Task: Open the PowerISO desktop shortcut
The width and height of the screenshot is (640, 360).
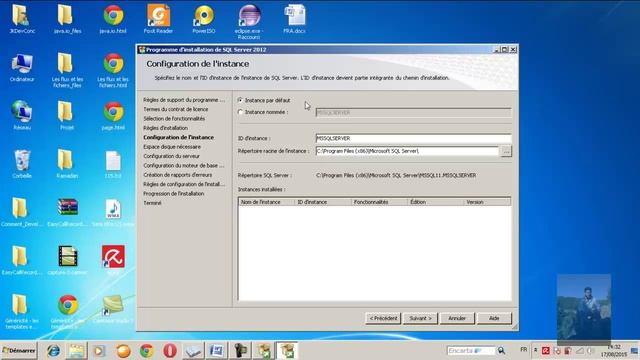Action: point(204,19)
